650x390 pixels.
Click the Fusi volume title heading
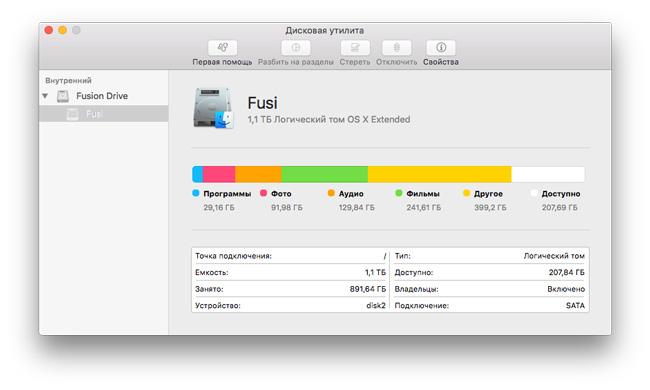[262, 103]
